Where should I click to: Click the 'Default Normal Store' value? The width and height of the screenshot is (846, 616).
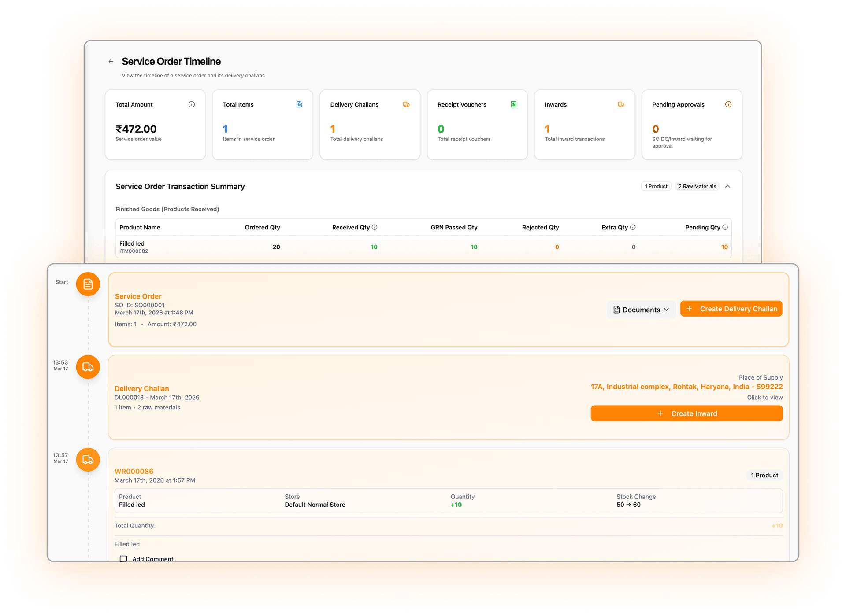click(315, 505)
